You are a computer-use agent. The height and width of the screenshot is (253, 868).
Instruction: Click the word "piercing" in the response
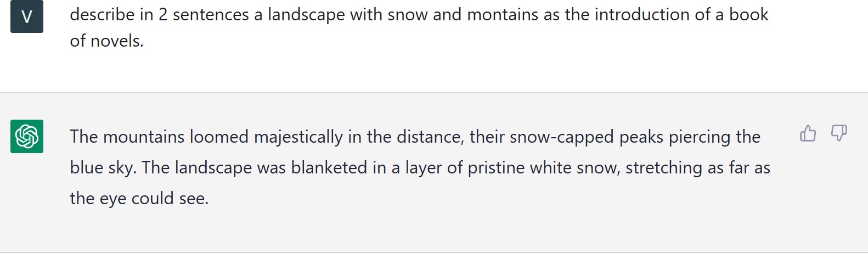pyautogui.click(x=699, y=137)
